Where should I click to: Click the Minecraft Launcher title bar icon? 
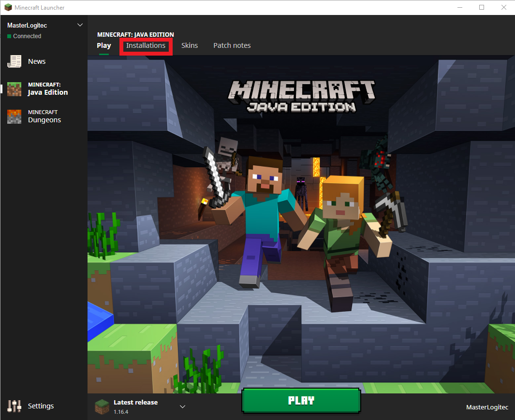coord(8,7)
